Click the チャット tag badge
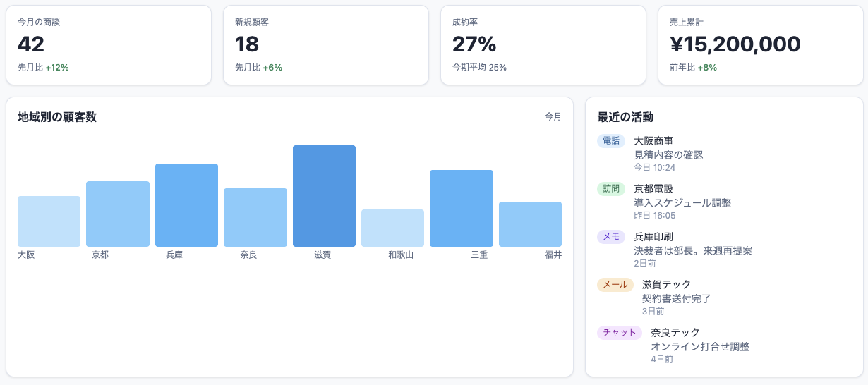This screenshot has width=868, height=385. click(620, 333)
